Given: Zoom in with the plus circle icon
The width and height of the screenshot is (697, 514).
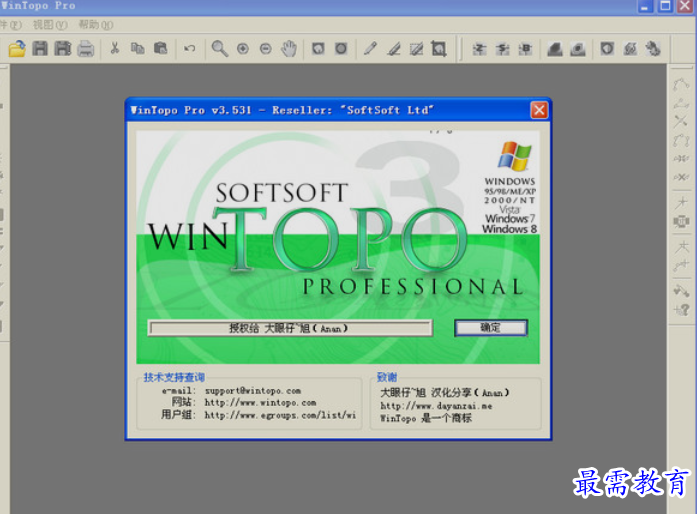Looking at the screenshot, I should coord(243,48).
